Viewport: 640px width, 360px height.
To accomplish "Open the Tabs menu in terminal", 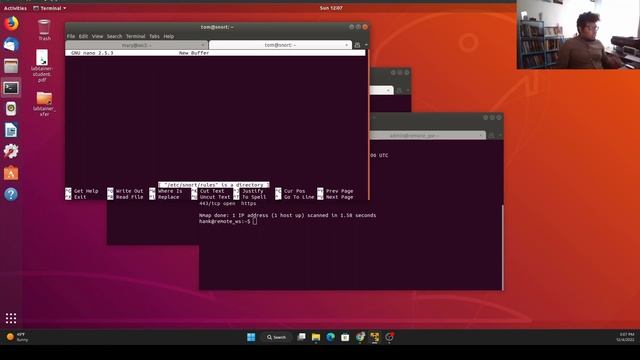I will tap(154, 36).
